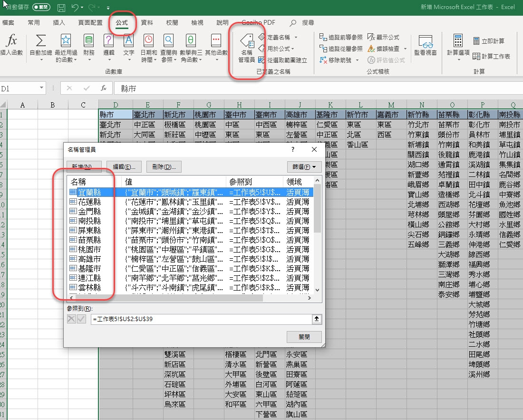Click the collapse dialog range-select button
This screenshot has width=523, height=420.
coord(316,319)
